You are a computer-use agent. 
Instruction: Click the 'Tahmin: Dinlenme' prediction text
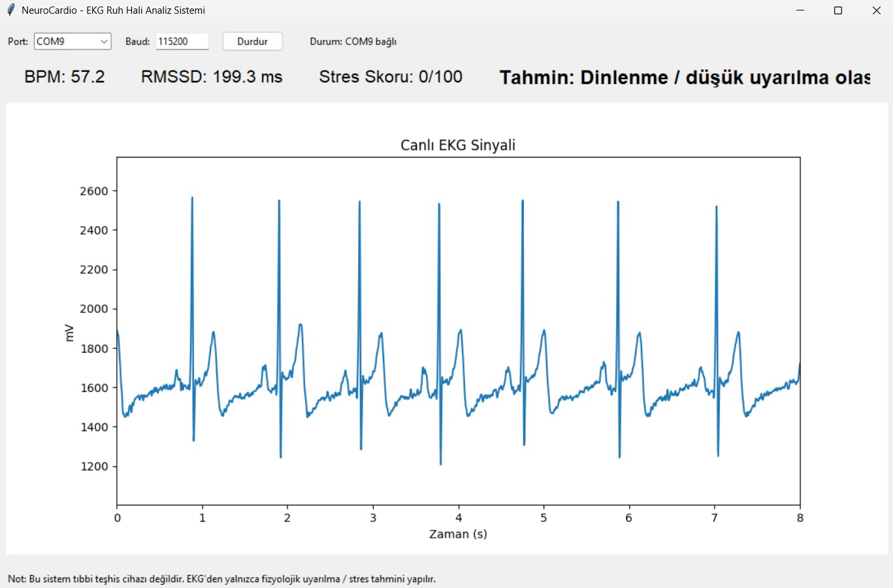tap(685, 78)
